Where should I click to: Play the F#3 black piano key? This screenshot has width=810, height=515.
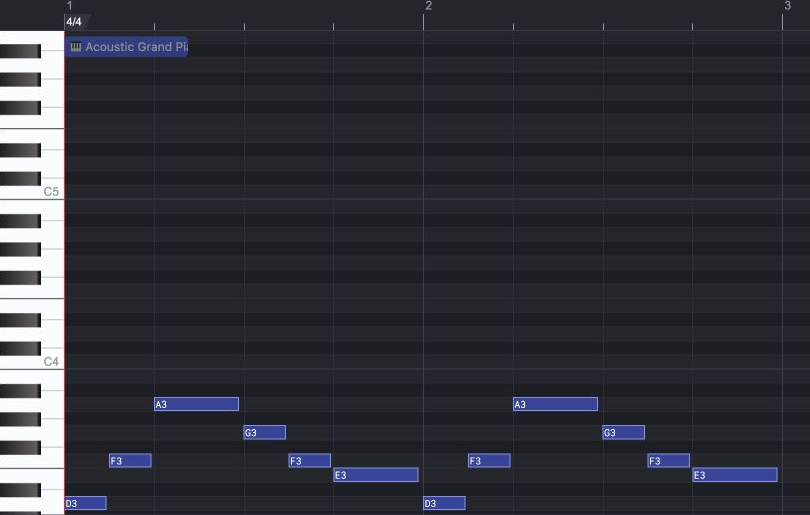point(20,447)
